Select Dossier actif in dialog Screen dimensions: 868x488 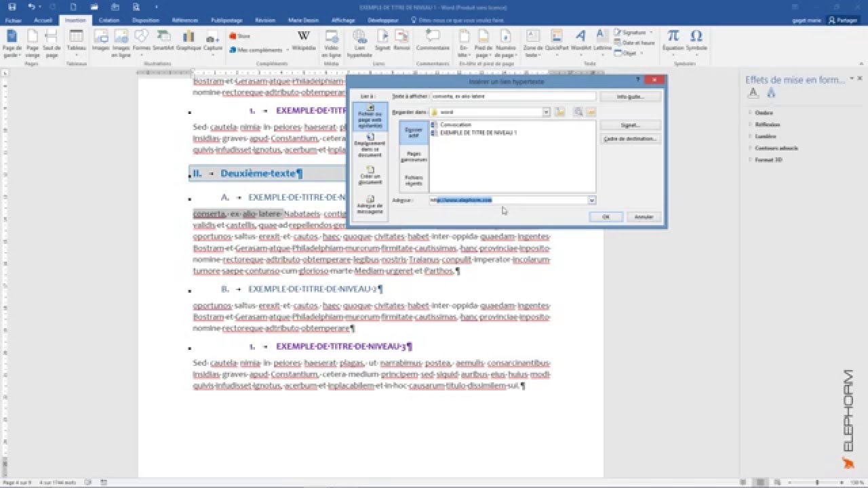(414, 131)
